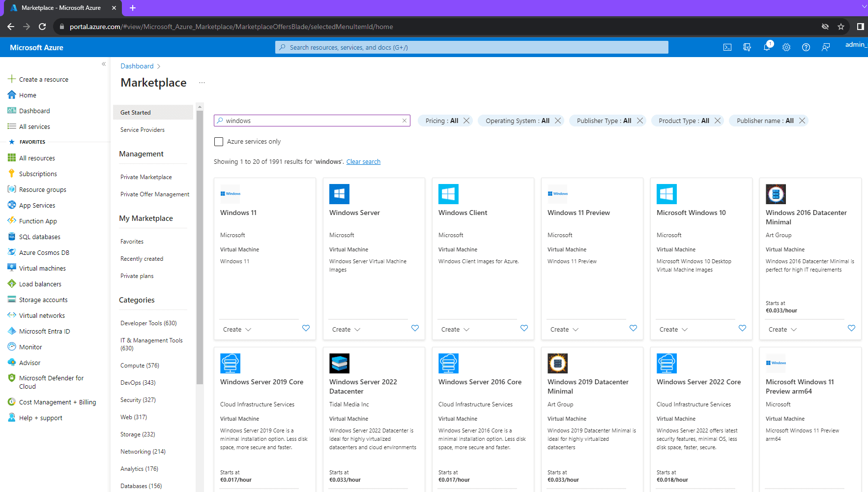The height and width of the screenshot is (492, 868).
Task: Go to Dashboard breadcrumb link
Action: pos(137,66)
